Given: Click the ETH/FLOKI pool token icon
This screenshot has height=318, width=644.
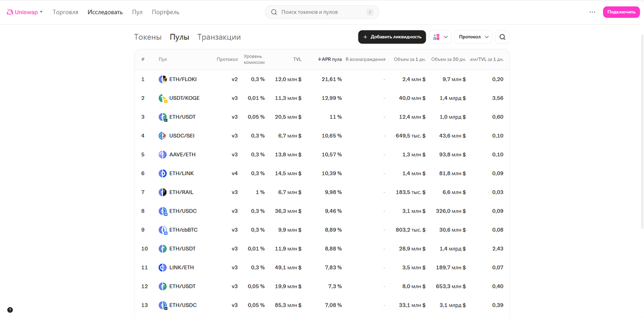Looking at the screenshot, I should 163,79.
